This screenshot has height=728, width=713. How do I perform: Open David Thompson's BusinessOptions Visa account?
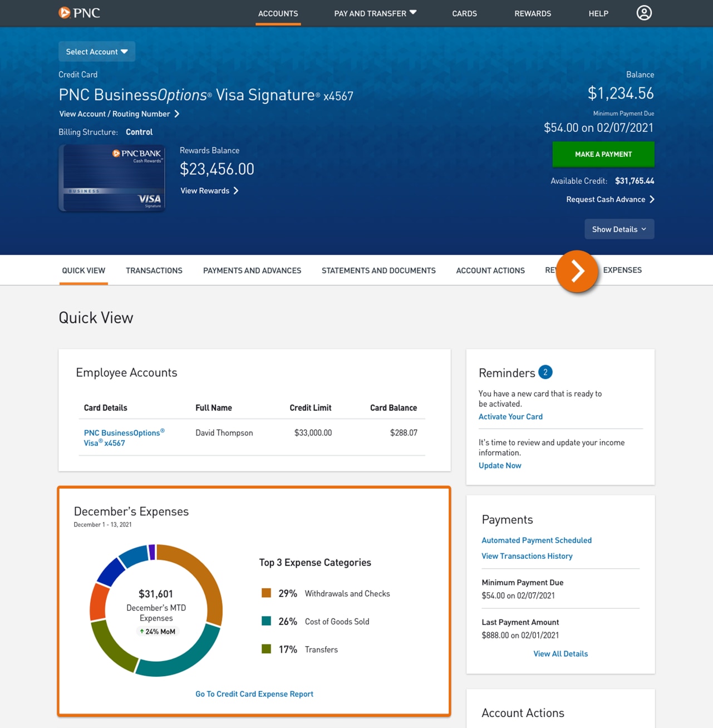[124, 437]
